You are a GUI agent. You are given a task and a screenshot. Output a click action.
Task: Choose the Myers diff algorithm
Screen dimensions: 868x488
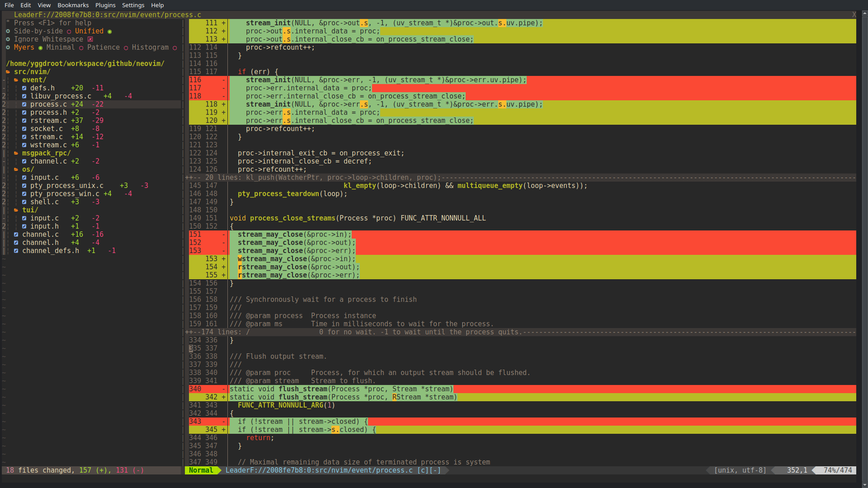pos(40,48)
